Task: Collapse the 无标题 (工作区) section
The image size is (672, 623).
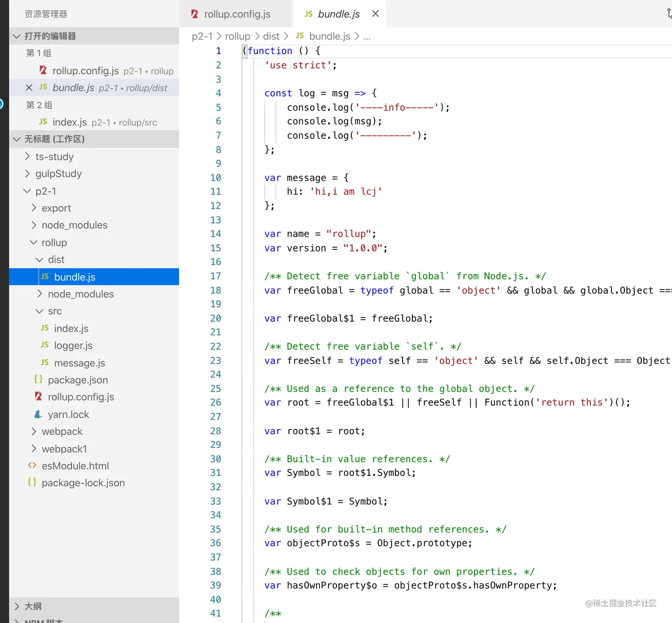Action: tap(17, 139)
